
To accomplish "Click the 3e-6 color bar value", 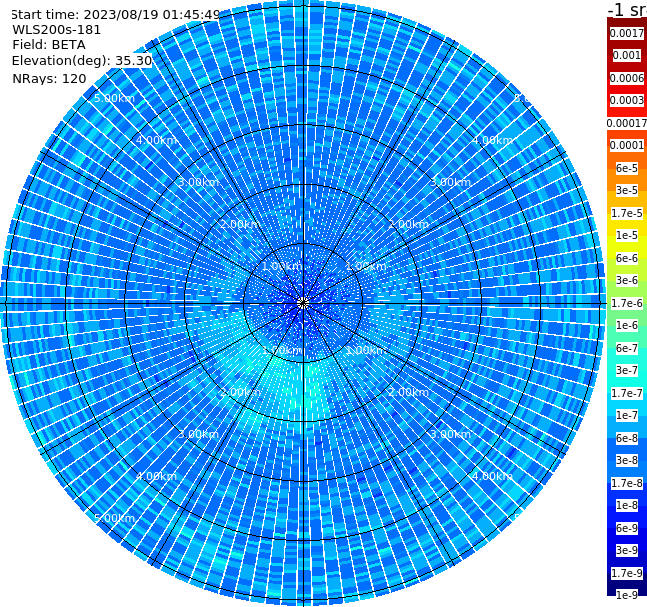I will point(627,280).
